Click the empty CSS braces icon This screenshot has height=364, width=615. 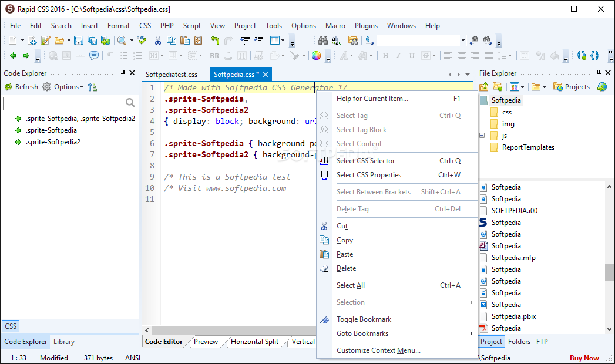pos(595,56)
